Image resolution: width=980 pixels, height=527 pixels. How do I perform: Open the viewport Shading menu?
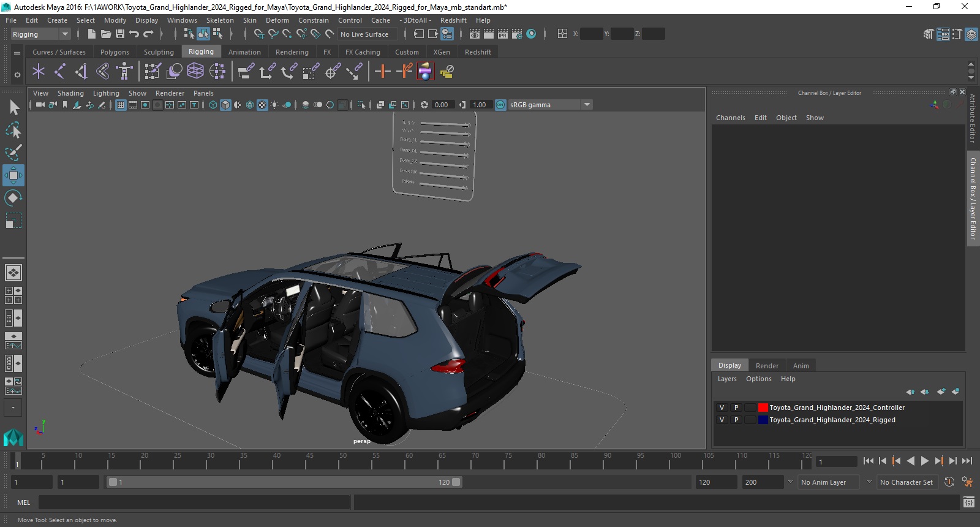point(70,93)
